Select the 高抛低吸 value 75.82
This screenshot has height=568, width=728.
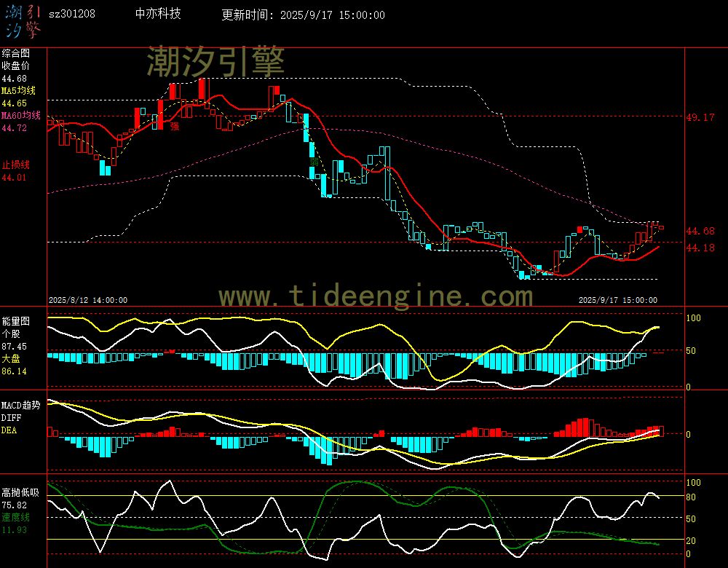tap(15, 505)
